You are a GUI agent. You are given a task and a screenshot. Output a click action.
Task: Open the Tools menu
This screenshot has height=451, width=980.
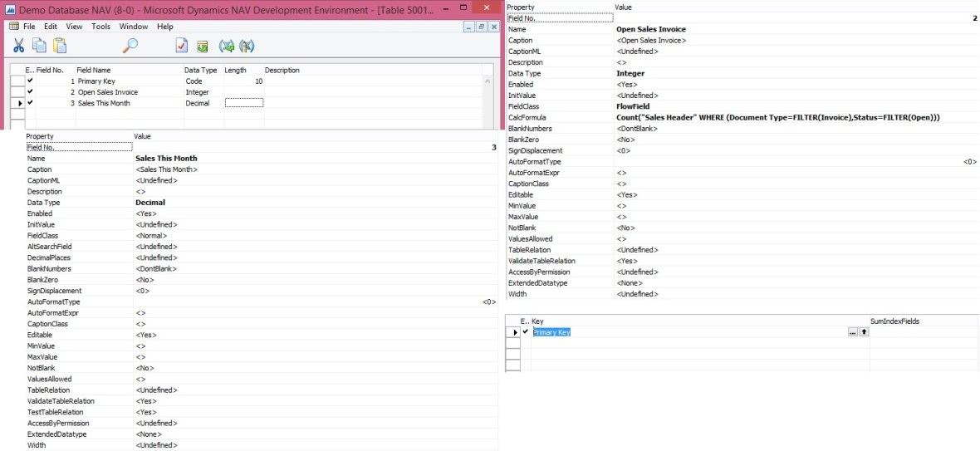coord(100,27)
